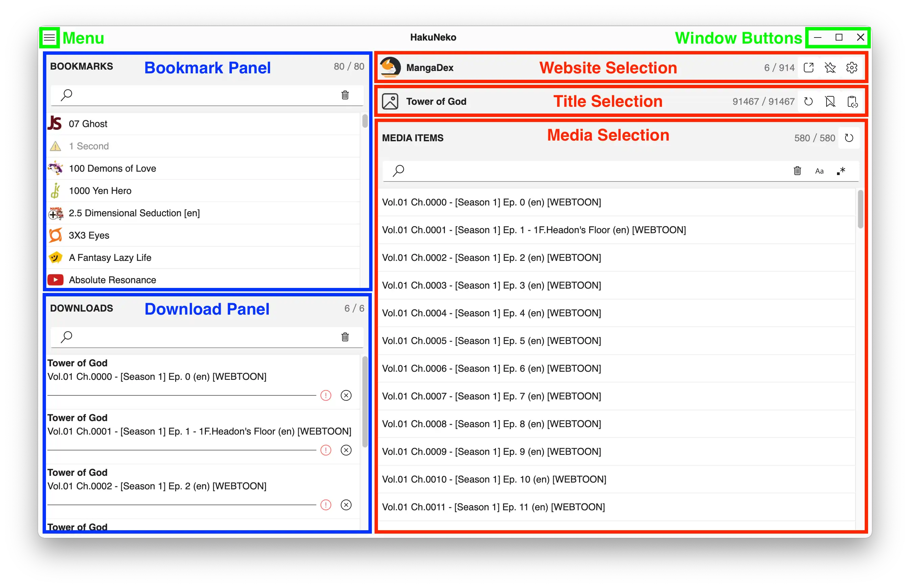The height and width of the screenshot is (588, 910).
Task: Toggle case-sensitive Aa filter option
Action: [819, 171]
